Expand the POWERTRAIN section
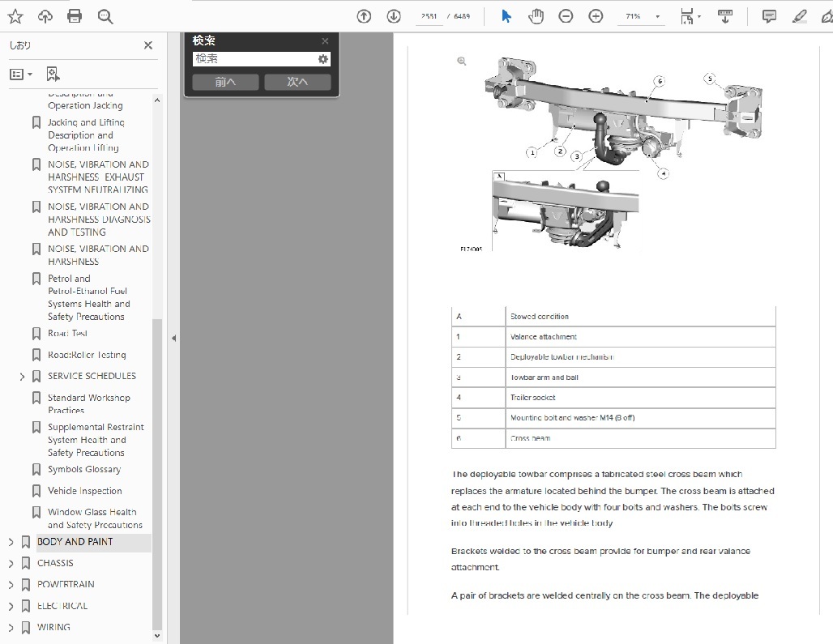833x644 pixels. coord(11,585)
